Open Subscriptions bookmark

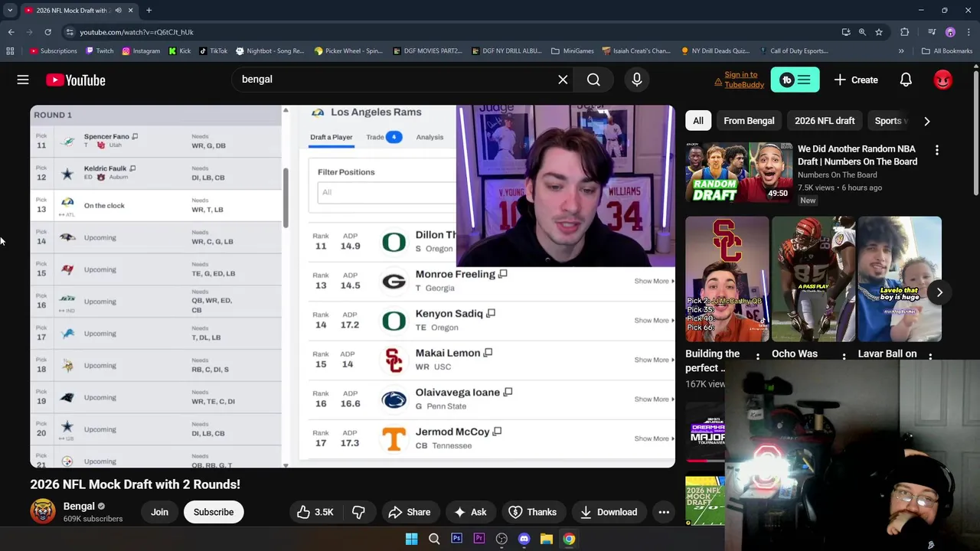click(53, 51)
